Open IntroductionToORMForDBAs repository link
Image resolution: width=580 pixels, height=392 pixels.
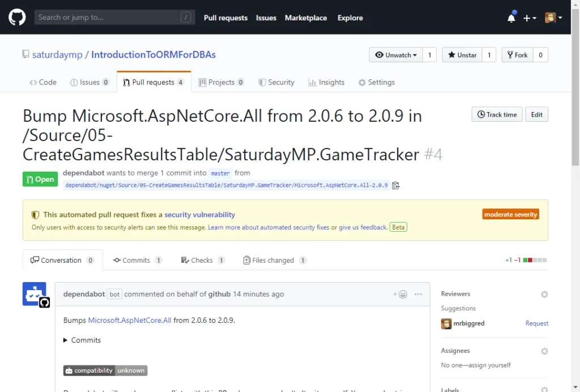click(x=153, y=55)
